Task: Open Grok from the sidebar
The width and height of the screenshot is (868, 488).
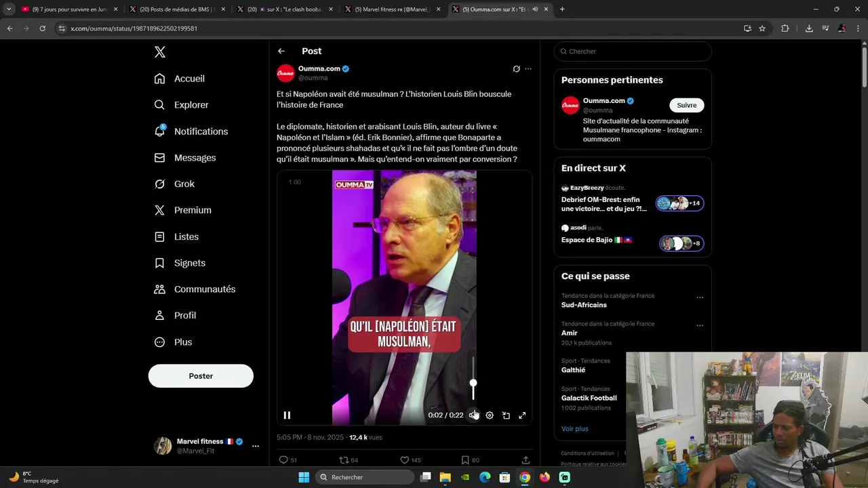Action: (174, 184)
